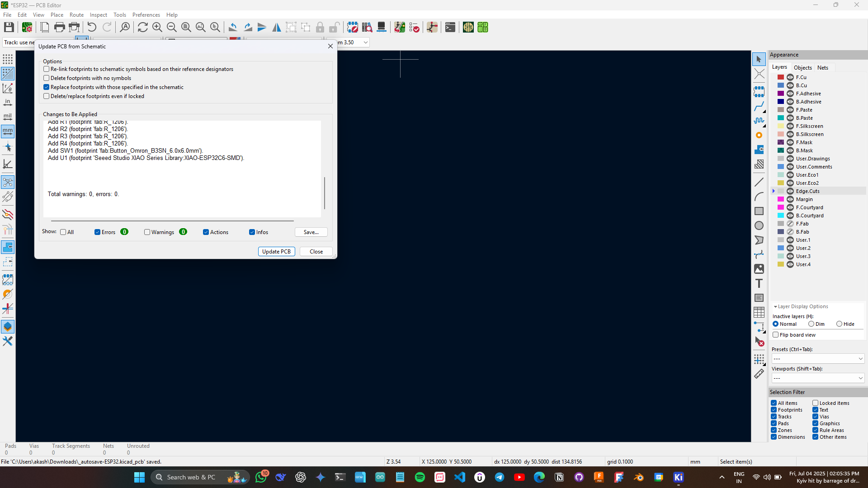Image resolution: width=868 pixels, height=488 pixels.
Task: Select the Dim inactive layers option
Action: coord(811,324)
